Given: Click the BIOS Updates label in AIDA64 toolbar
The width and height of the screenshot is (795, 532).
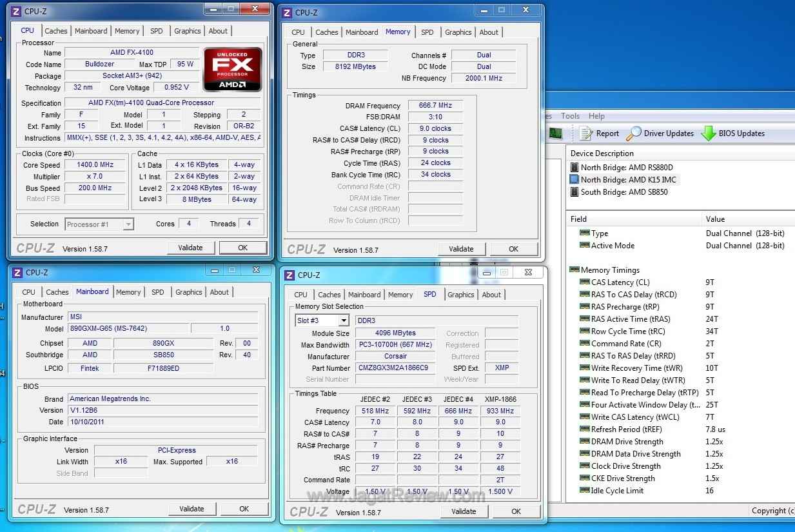Looking at the screenshot, I should coord(741,133).
